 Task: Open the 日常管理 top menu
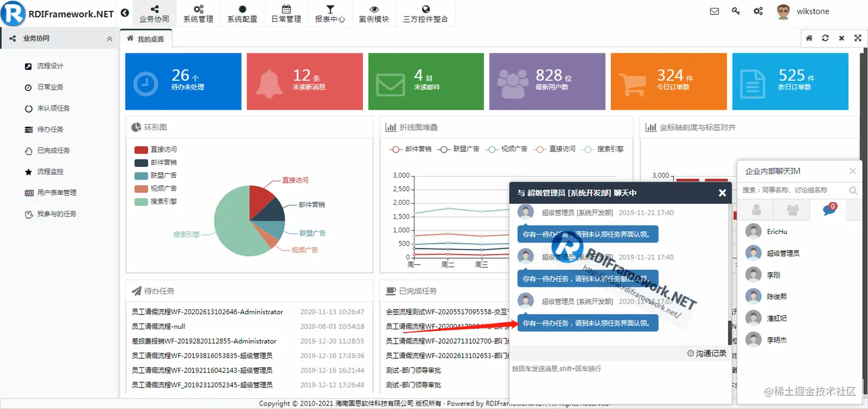286,14
